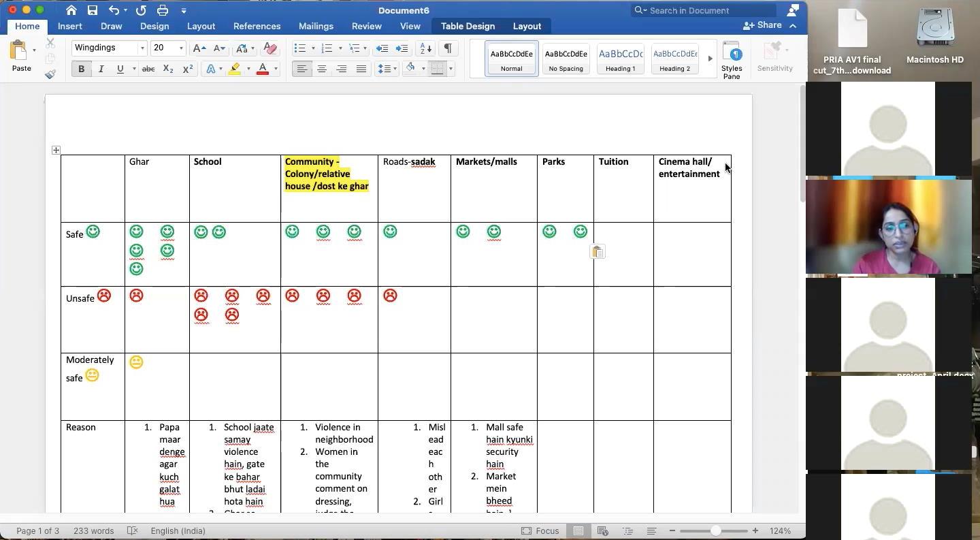
Task: Toggle Bold formatting
Action: click(81, 69)
